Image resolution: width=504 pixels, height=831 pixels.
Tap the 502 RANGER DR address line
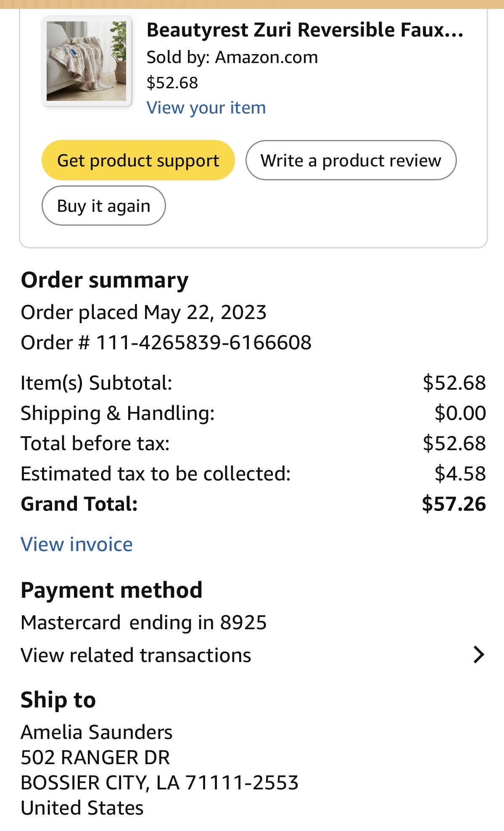(95, 757)
